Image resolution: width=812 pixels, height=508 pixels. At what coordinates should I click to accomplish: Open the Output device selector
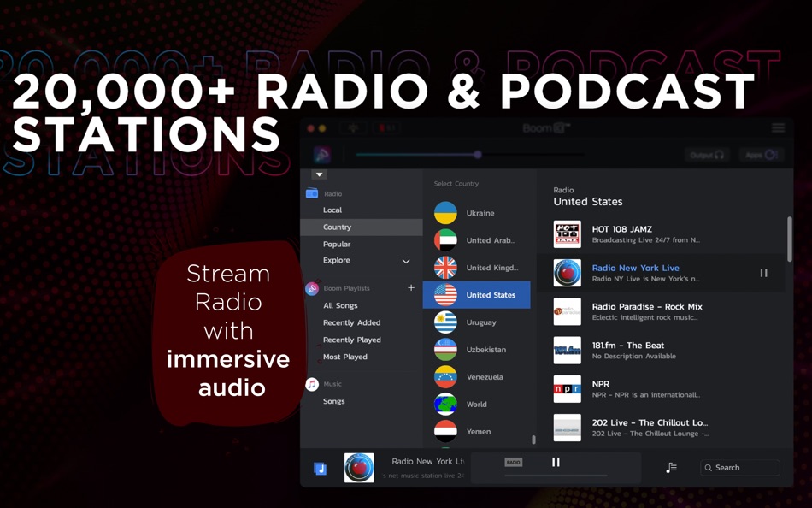(707, 155)
